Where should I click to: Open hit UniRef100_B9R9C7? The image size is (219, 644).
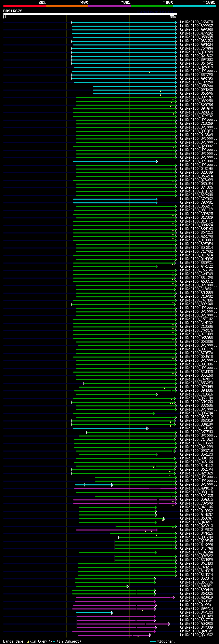click(x=196, y=26)
